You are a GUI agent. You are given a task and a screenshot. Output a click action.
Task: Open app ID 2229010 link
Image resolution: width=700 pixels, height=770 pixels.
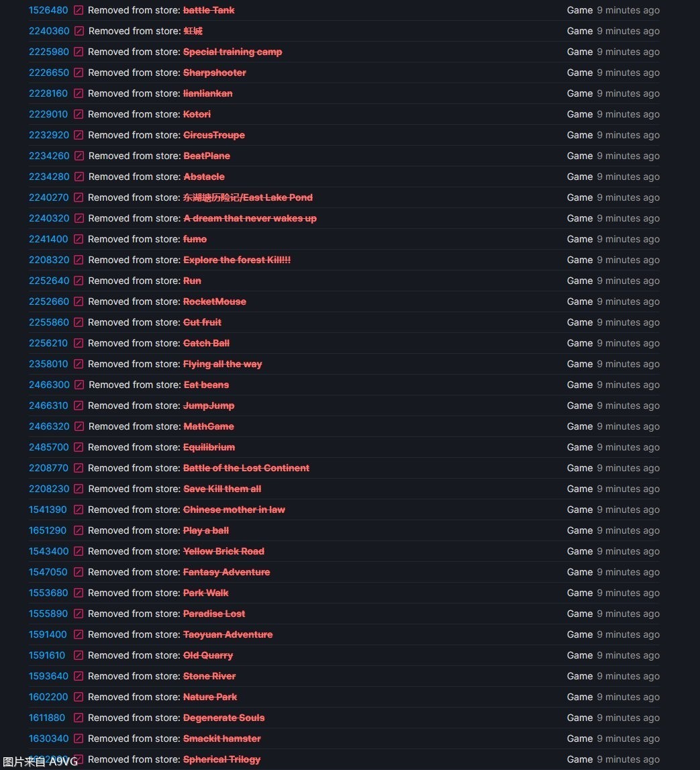coord(48,115)
